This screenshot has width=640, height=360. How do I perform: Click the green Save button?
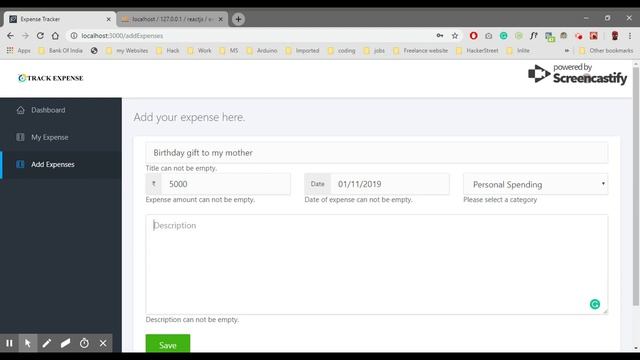[x=168, y=344]
